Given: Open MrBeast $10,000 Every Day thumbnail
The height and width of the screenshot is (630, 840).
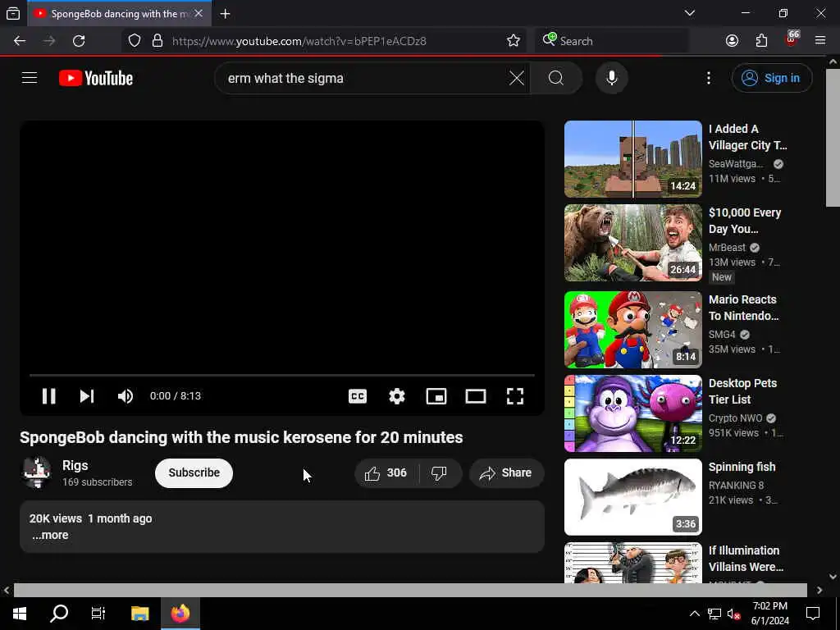Looking at the screenshot, I should 633,243.
